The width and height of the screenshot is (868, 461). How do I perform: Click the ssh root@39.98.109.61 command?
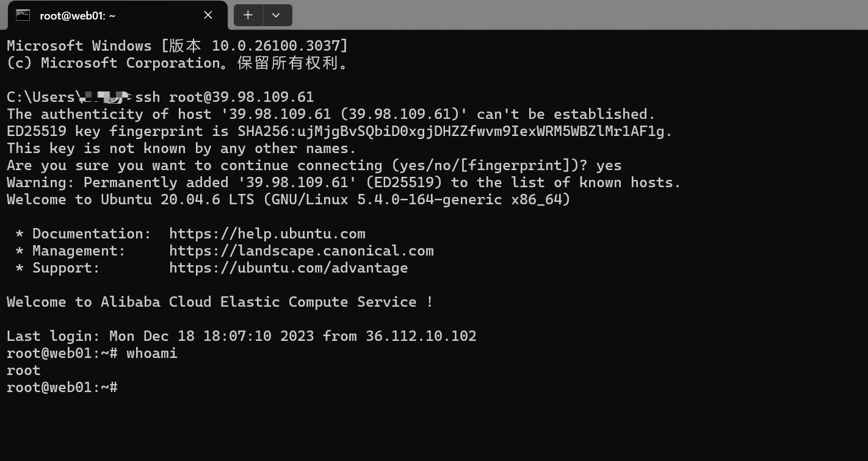(x=225, y=97)
